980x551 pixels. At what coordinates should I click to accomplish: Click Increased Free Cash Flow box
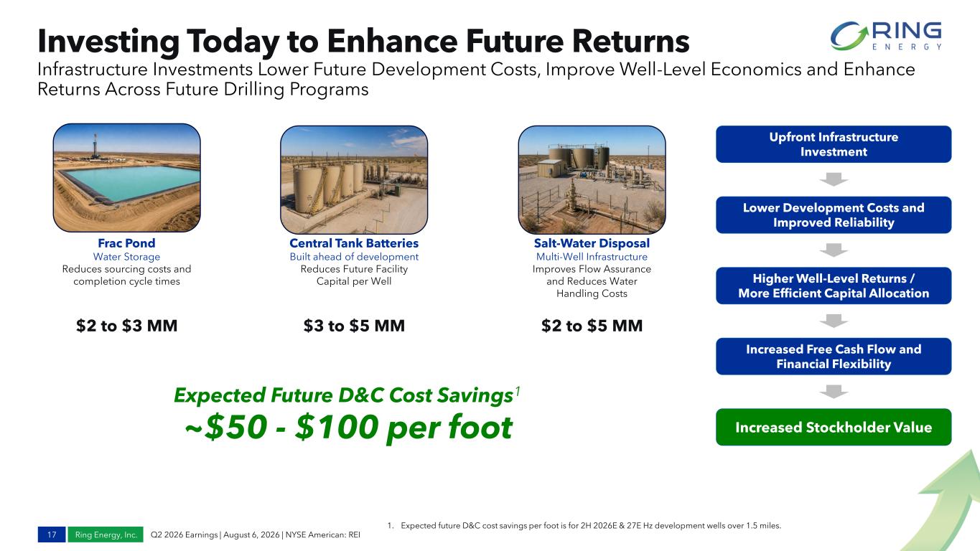click(x=834, y=357)
